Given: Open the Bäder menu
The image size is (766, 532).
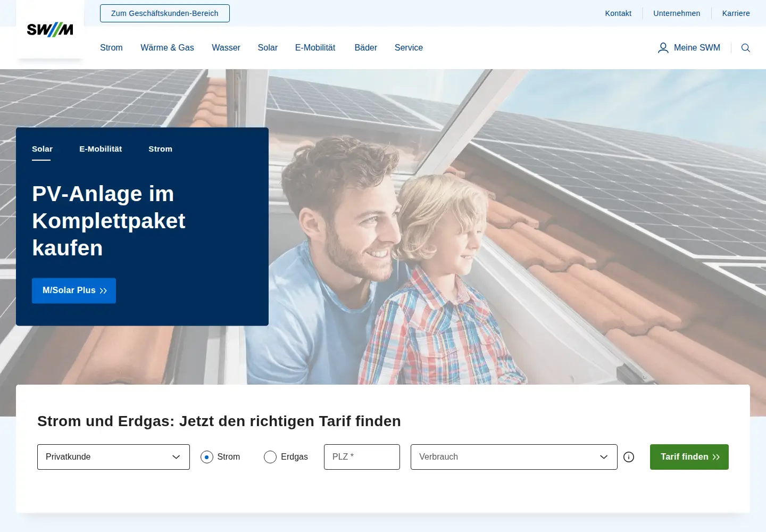Looking at the screenshot, I should click(366, 48).
